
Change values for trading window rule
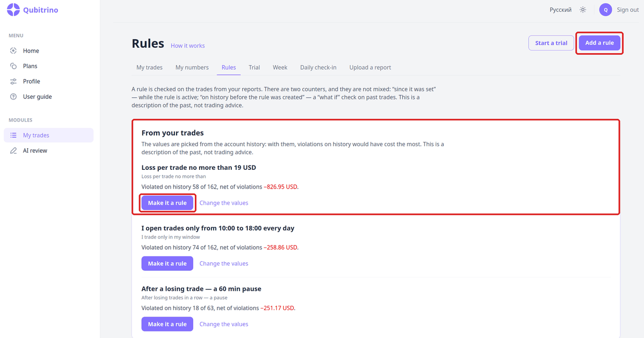tap(224, 263)
